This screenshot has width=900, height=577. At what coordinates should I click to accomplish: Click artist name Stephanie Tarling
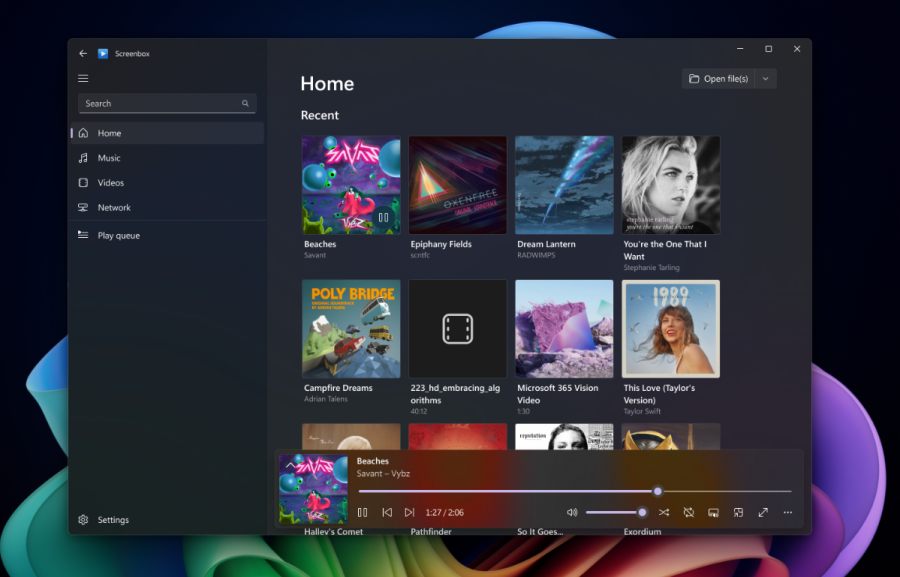(651, 268)
